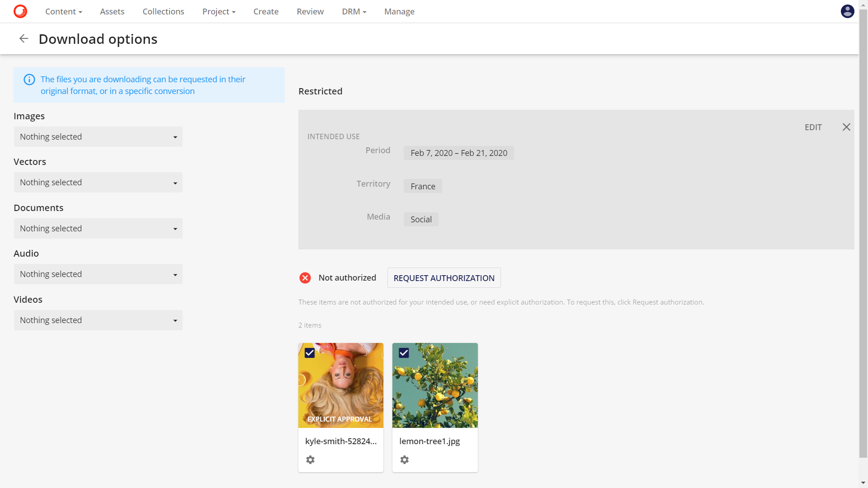Toggle selection of the EXPLICIT APPROVAL asset

coord(310,353)
